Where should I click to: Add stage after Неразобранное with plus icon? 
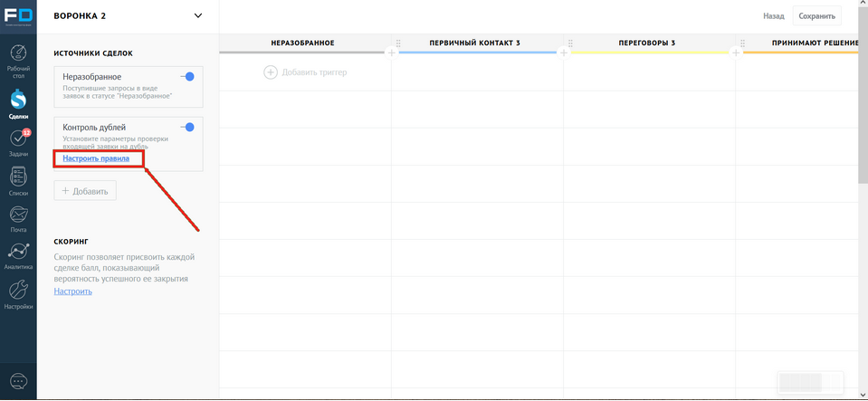point(392,53)
